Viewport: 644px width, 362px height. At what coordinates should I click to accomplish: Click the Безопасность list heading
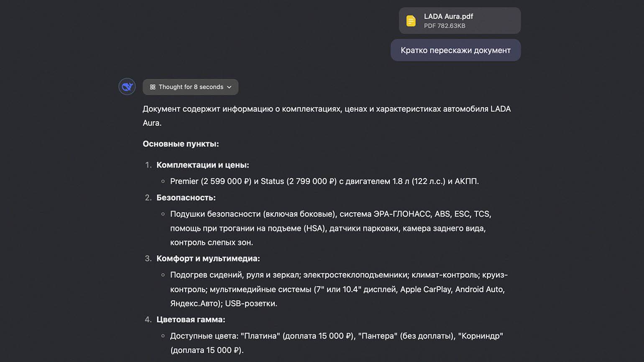[x=186, y=198]
